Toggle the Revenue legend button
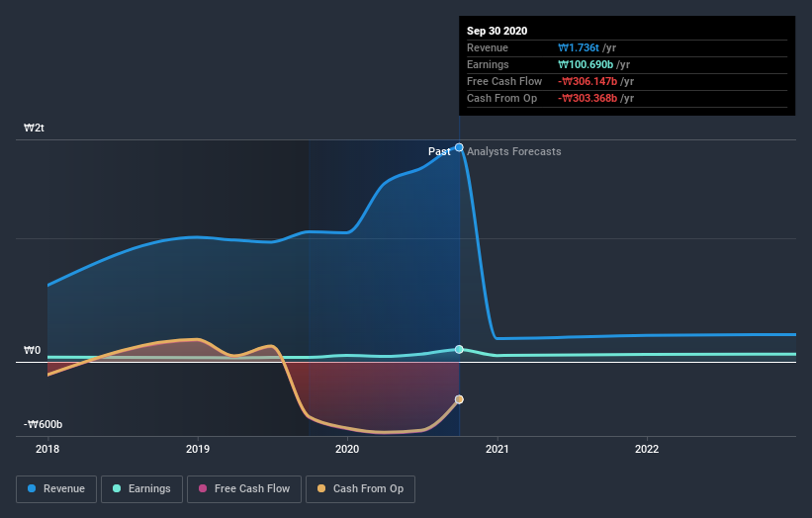Viewport: 812px width, 518px height. tap(56, 489)
